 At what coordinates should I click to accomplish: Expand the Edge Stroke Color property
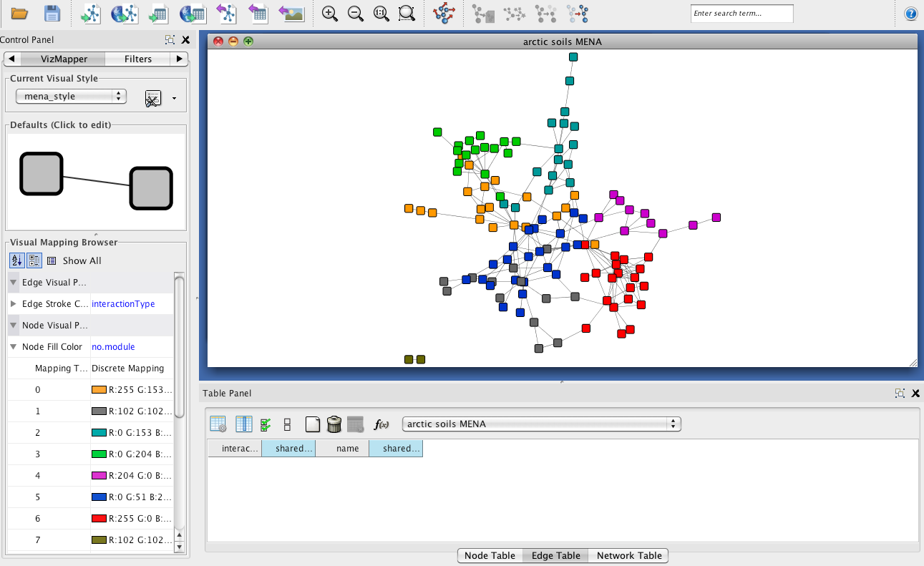pos(14,304)
